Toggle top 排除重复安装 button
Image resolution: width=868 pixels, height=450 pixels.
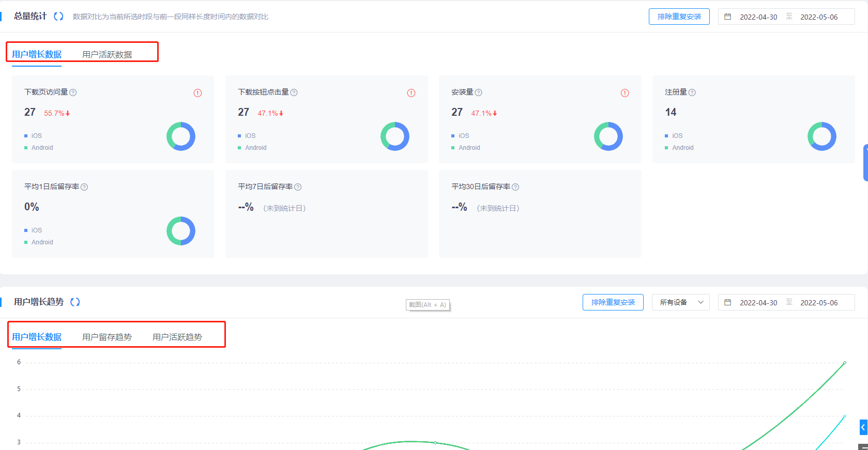click(679, 17)
